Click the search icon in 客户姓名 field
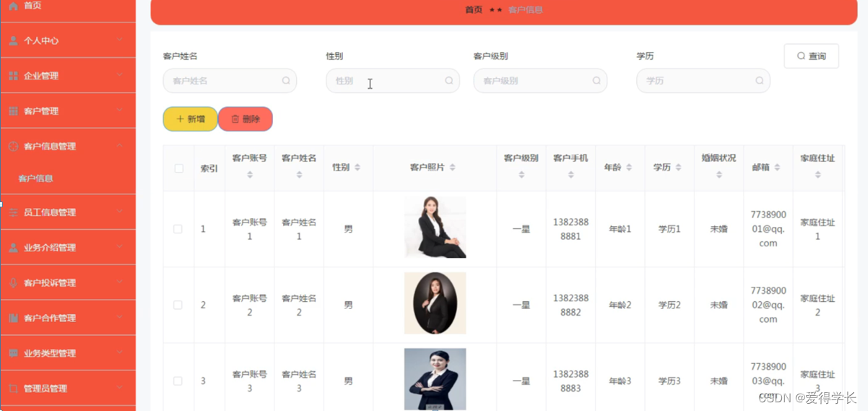 click(x=286, y=81)
